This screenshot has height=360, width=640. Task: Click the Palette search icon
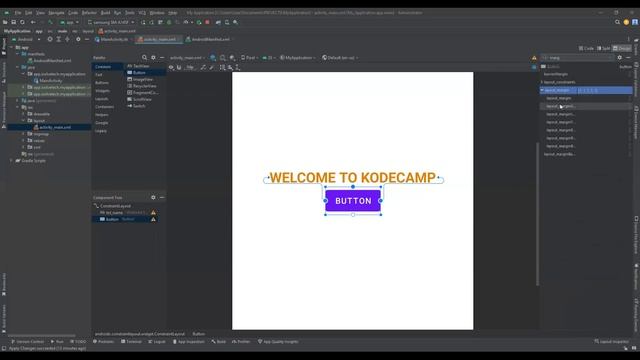144,58
